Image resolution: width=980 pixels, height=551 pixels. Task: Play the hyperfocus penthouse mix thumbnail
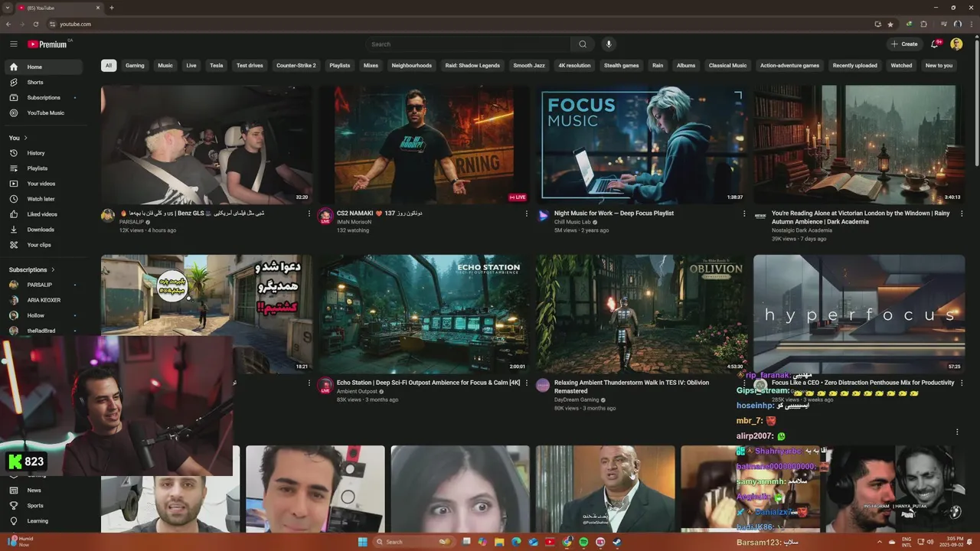coord(859,314)
